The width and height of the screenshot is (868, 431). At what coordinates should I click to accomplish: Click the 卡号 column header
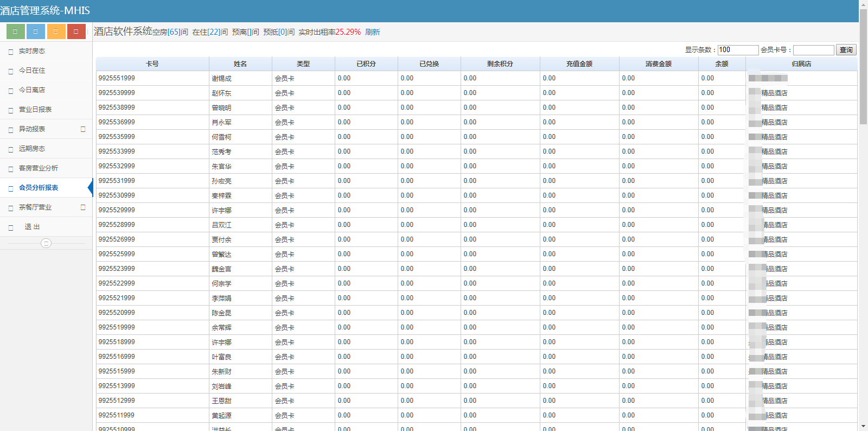pos(152,64)
